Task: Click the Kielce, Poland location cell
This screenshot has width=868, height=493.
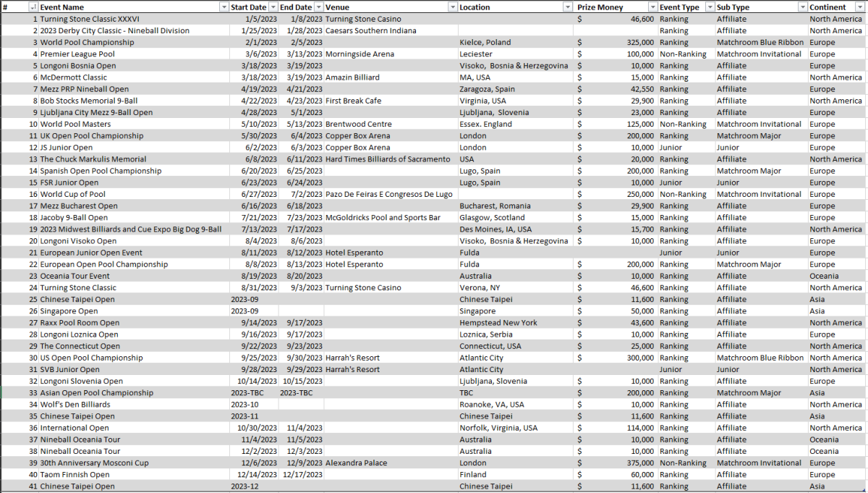Action: 485,43
